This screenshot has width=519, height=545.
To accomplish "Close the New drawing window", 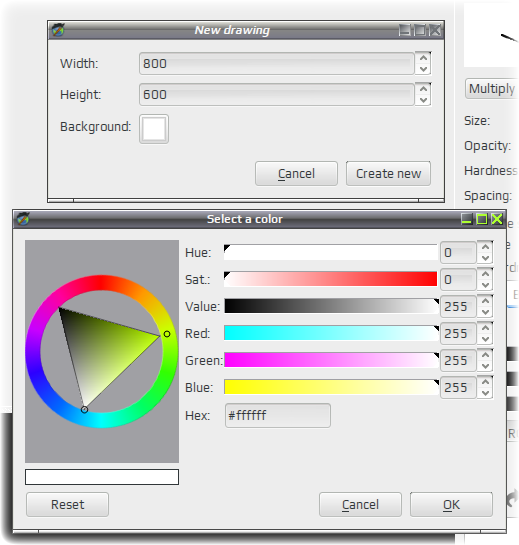I will [435, 30].
